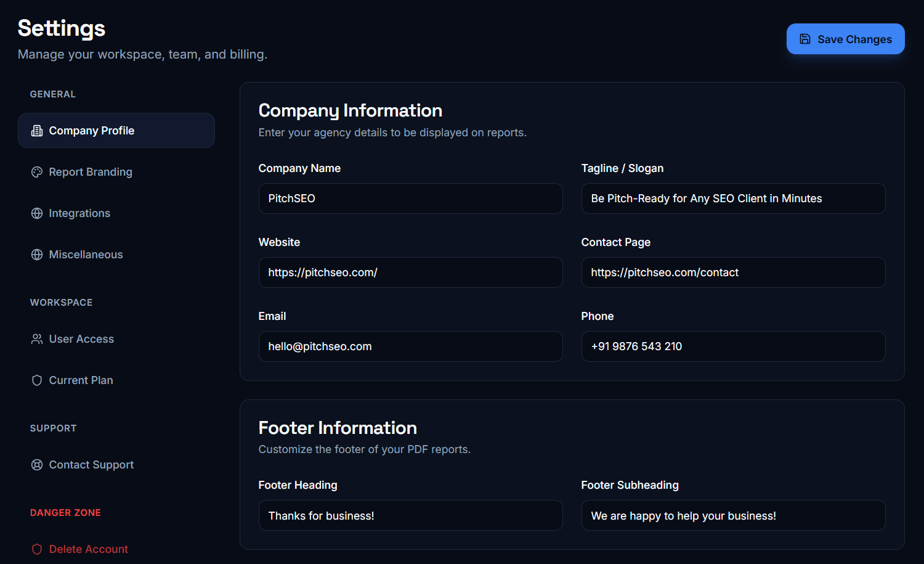Click into the Website URL field

pos(410,272)
